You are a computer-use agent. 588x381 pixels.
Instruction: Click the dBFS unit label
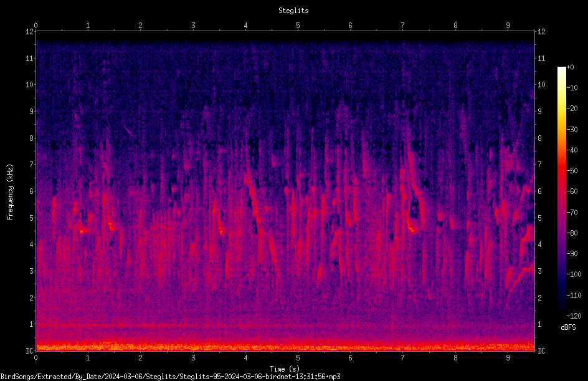(x=568, y=327)
